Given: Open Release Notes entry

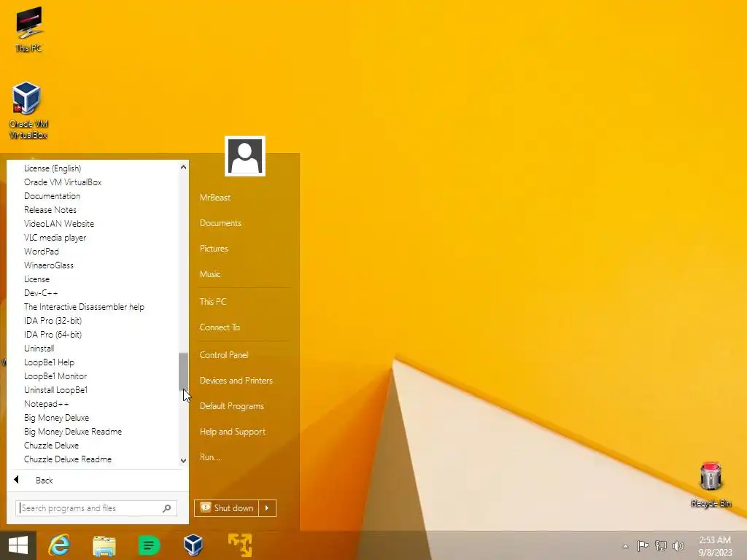Looking at the screenshot, I should tap(50, 209).
